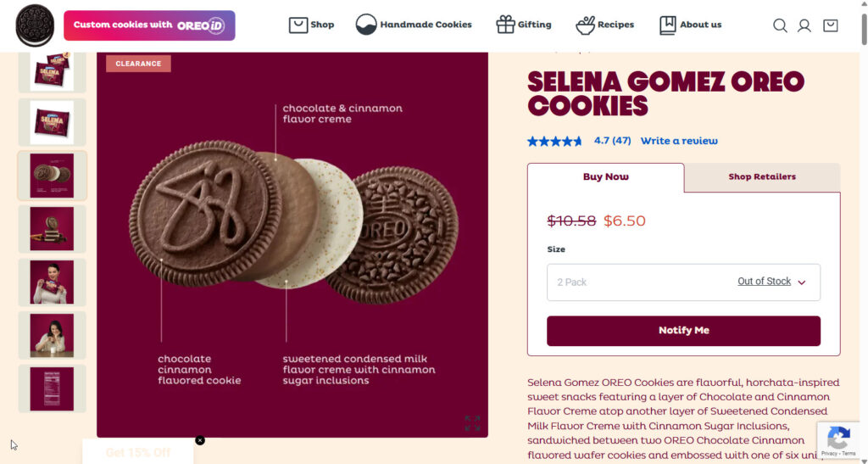
Task: Close the Get 15% Off popup
Action: tap(200, 440)
